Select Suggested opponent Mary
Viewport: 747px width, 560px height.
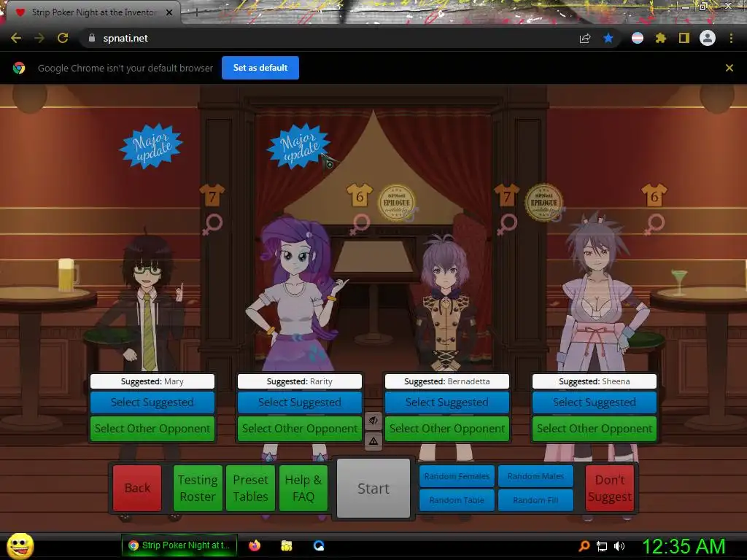152,402
